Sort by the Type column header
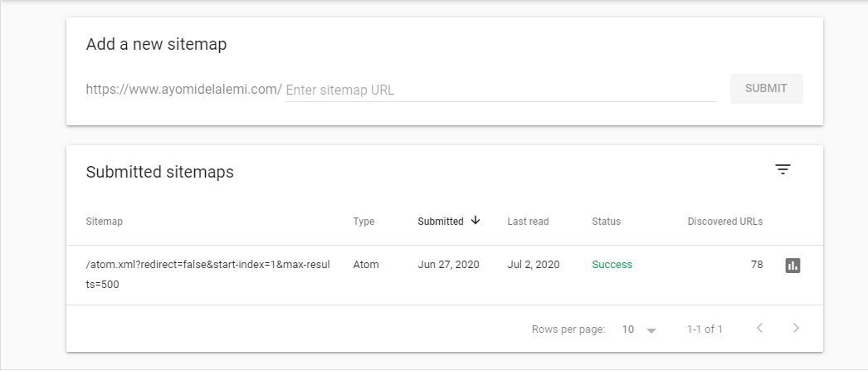 coord(363,222)
